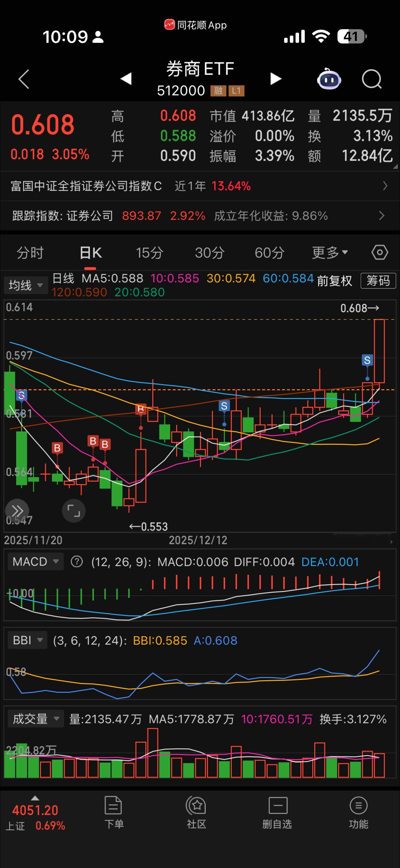Click the 筹码 chip distribution button

tap(378, 280)
